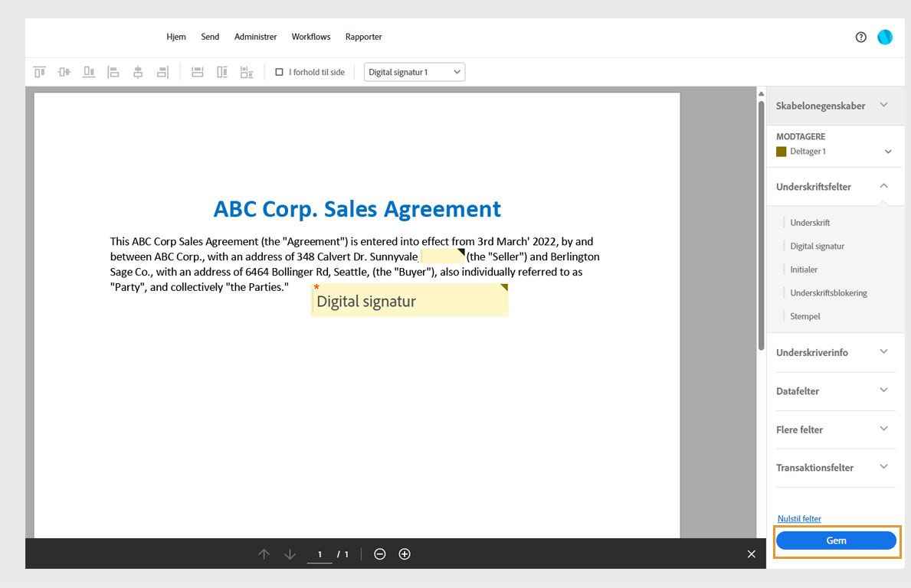Click the match width icon
This screenshot has width=911, height=588.
click(x=198, y=72)
